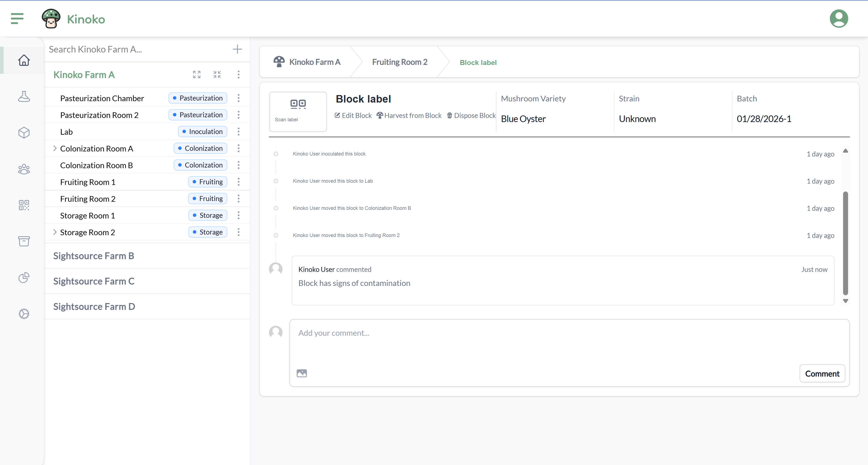Click the user profile avatar icon
This screenshot has width=868, height=465.
pos(839,19)
